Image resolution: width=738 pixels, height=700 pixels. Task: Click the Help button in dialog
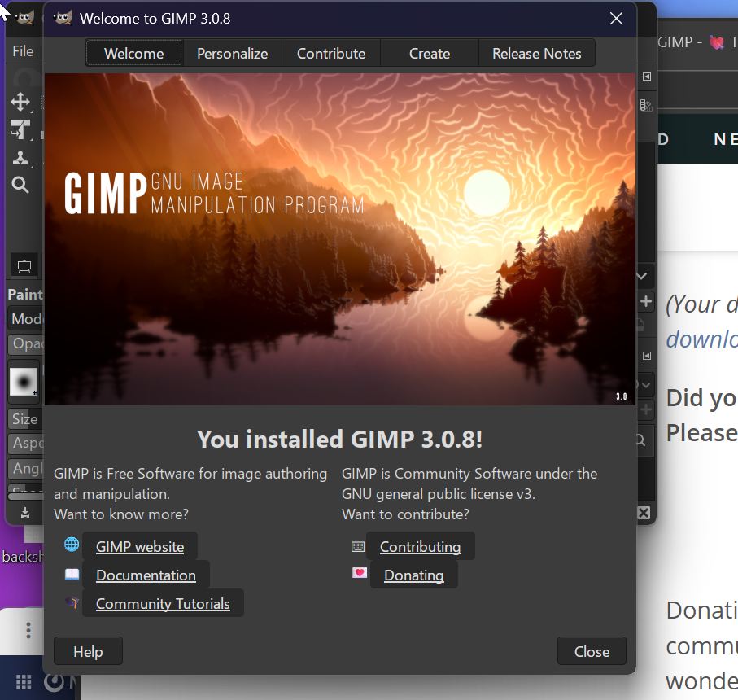click(x=88, y=651)
